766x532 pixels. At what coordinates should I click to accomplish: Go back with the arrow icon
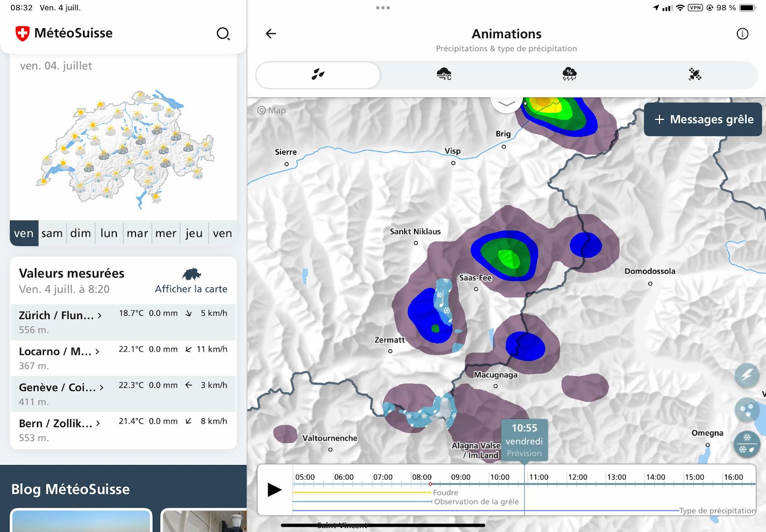click(271, 33)
